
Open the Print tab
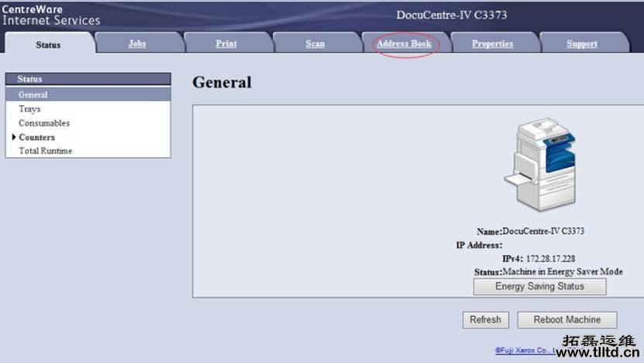pyautogui.click(x=226, y=44)
